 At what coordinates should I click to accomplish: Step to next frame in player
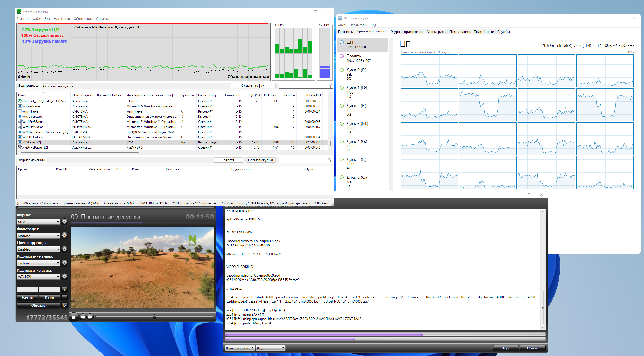tap(90, 317)
